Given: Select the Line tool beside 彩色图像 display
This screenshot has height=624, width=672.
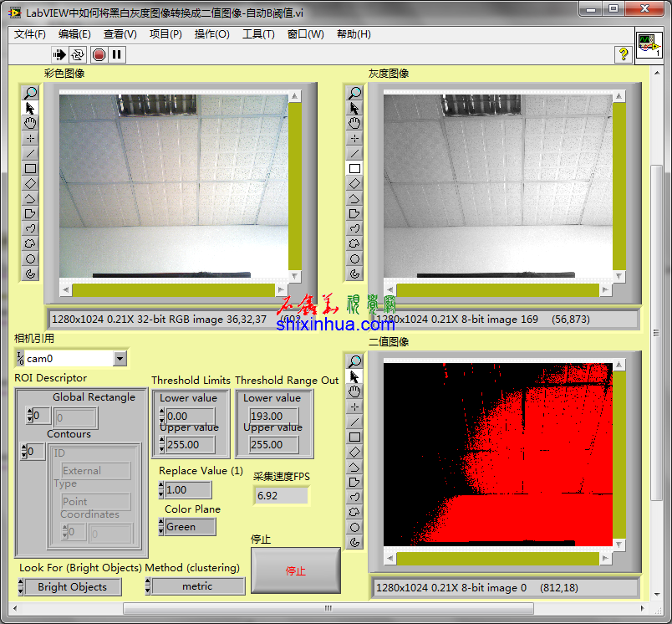Looking at the screenshot, I should click(30, 153).
